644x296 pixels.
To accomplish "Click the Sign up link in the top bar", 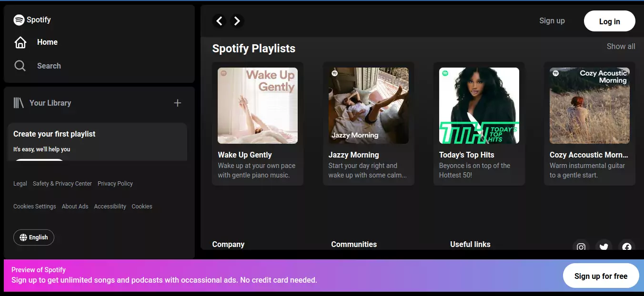I will pos(552,21).
